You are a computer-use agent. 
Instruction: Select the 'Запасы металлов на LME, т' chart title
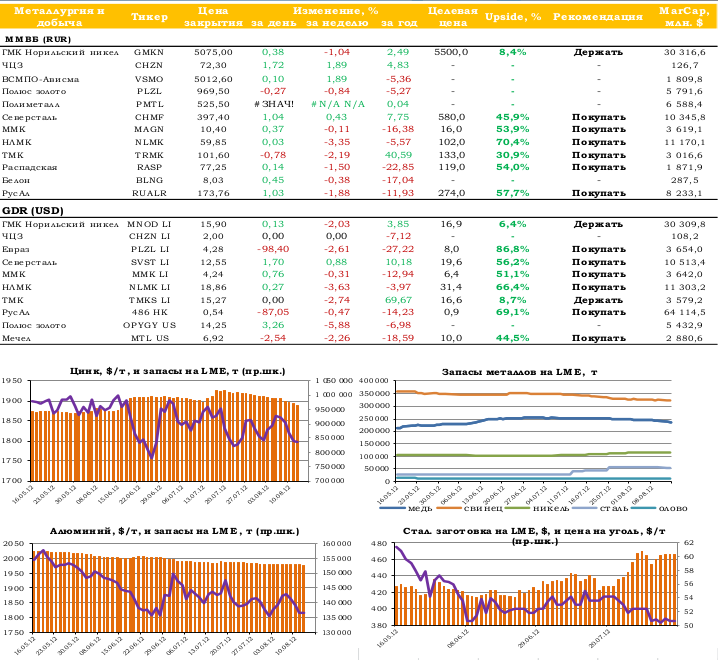(519, 372)
